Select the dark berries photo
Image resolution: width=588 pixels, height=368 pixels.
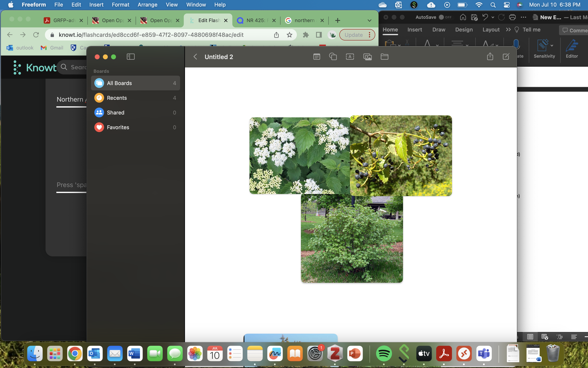click(401, 156)
